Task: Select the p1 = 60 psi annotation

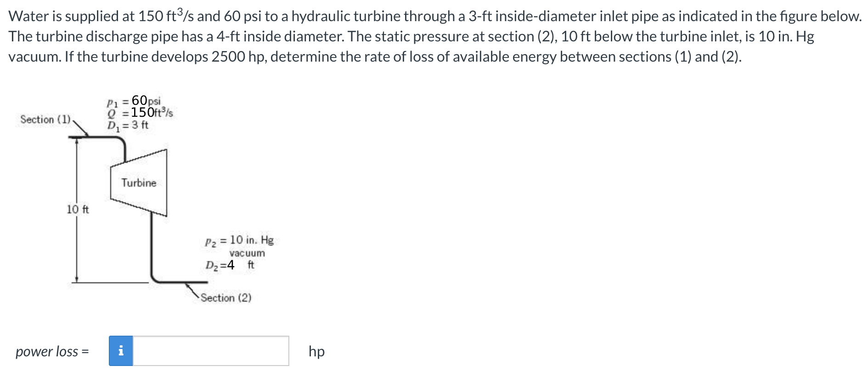Action: (133, 102)
